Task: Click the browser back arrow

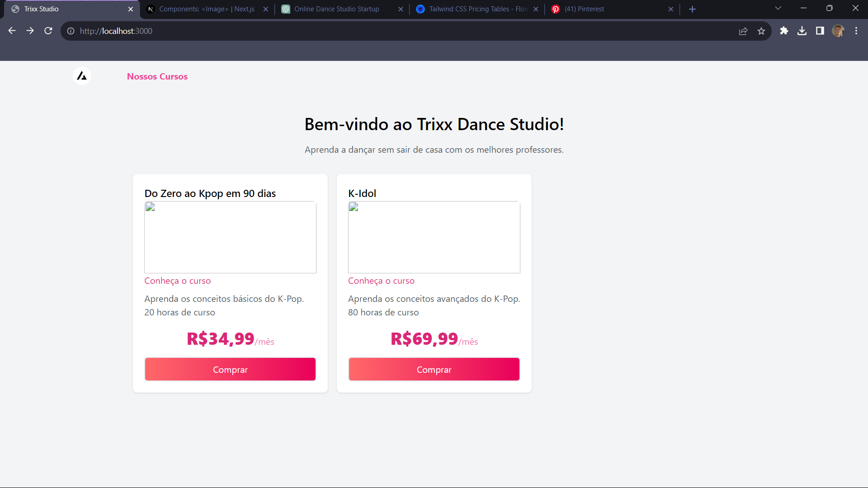Action: pos(12,31)
